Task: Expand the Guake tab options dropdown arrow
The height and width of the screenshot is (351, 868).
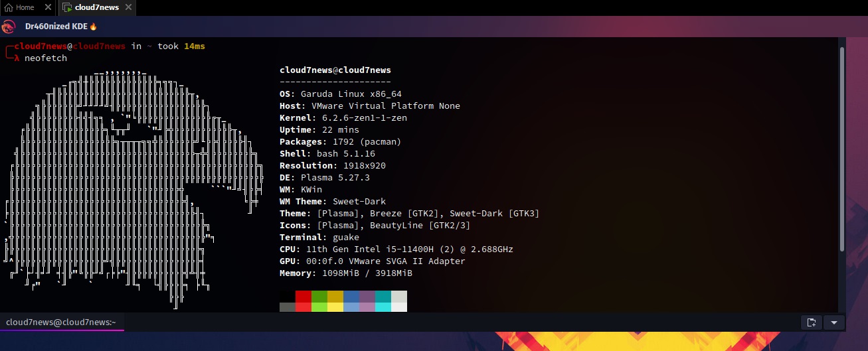Action: tap(834, 322)
